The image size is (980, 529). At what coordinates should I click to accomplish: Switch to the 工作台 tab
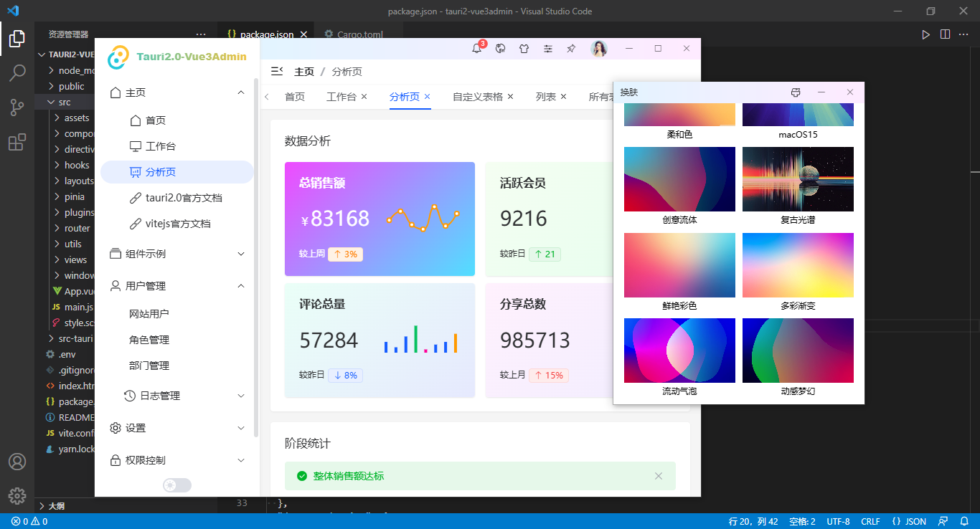(342, 96)
